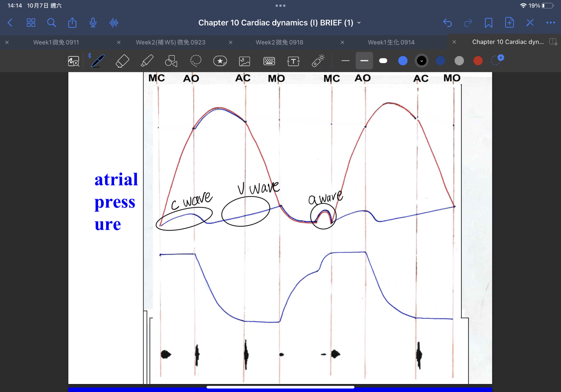The height and width of the screenshot is (392, 561).
Task: Select the Text box tool
Action: 293,61
